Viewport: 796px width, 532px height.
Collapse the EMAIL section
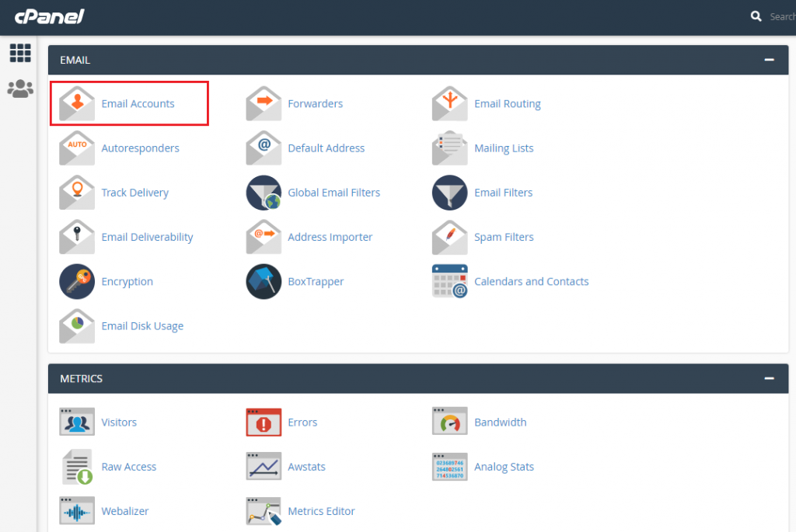tap(769, 60)
